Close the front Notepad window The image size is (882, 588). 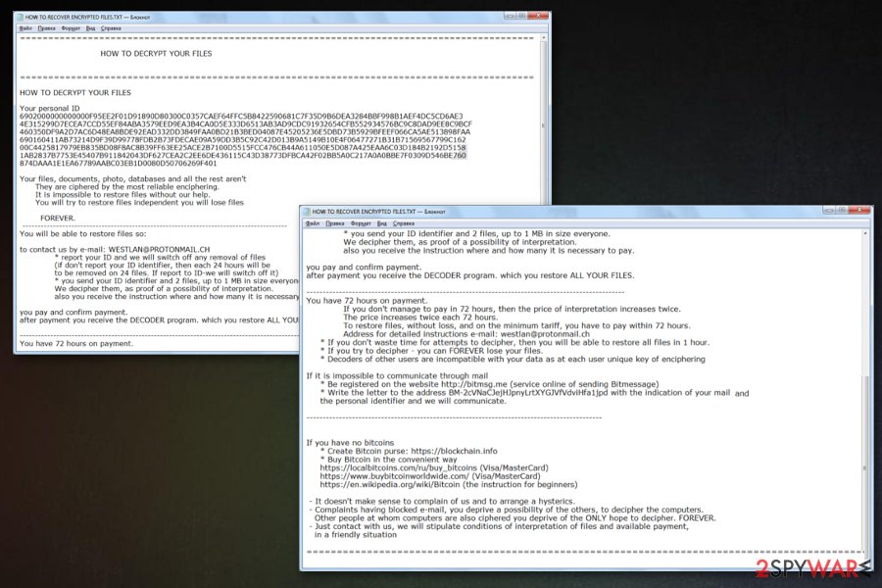858,210
